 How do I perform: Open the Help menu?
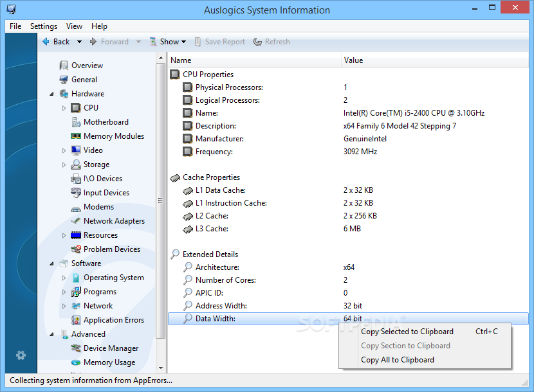click(99, 26)
